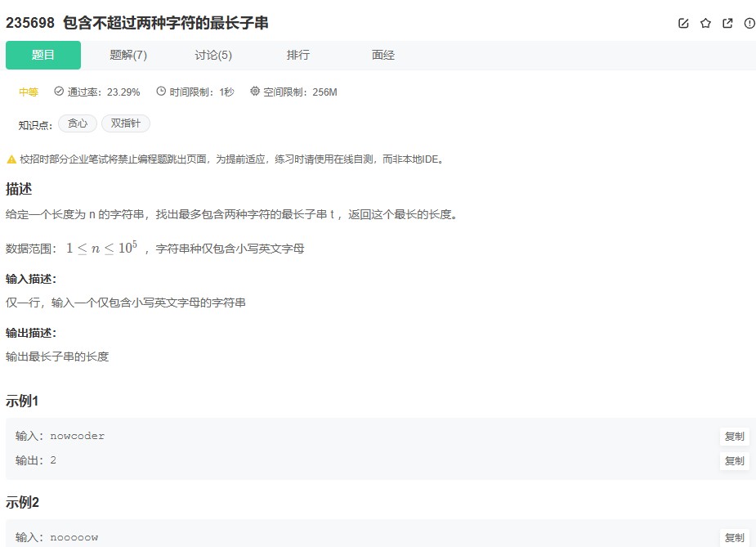Click the pass rate checkmark icon
The width and height of the screenshot is (756, 547).
(x=59, y=92)
